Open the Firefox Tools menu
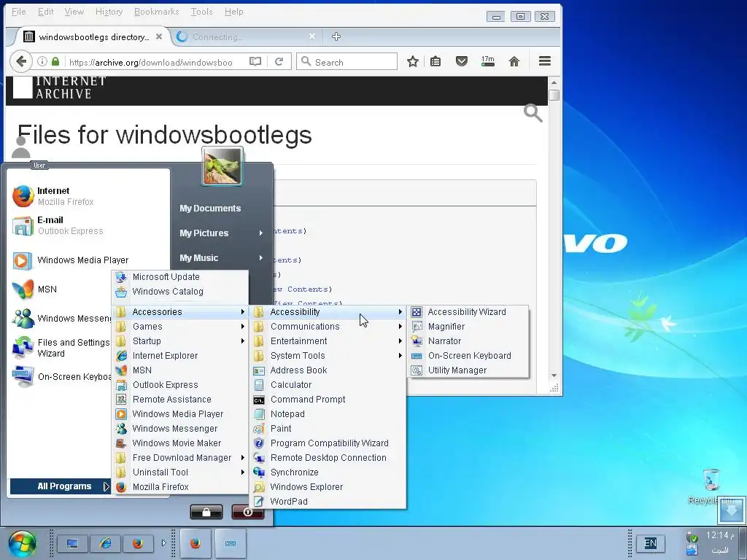Viewport: 747px width, 560px height. (201, 12)
